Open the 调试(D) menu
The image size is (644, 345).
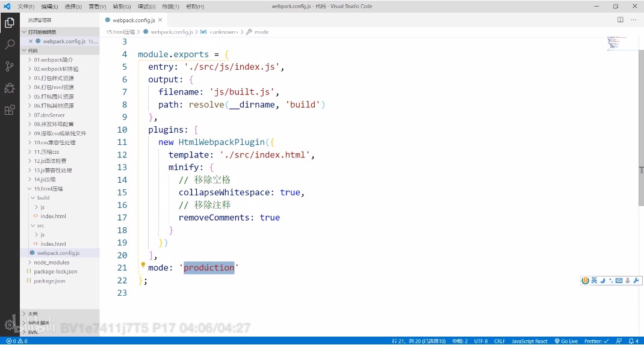[146, 7]
